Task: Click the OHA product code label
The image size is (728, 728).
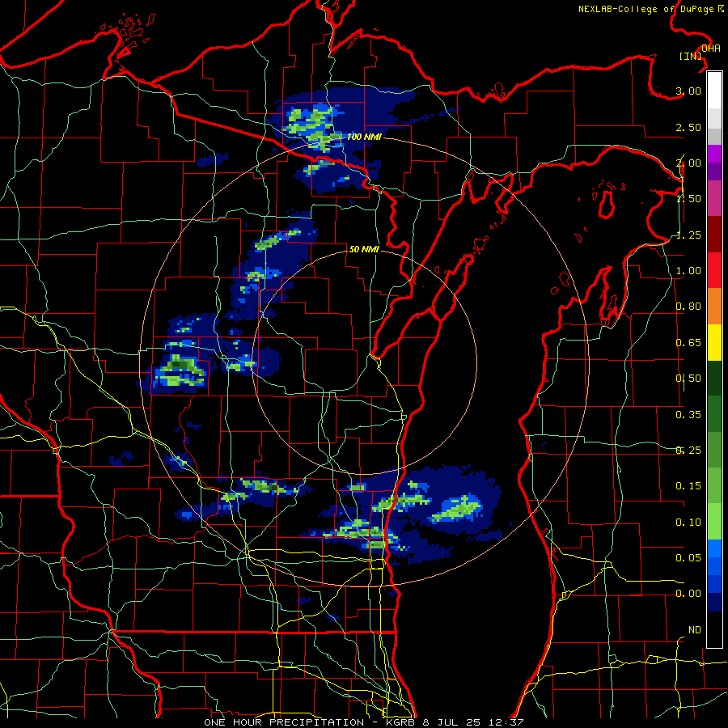Action: click(x=711, y=48)
